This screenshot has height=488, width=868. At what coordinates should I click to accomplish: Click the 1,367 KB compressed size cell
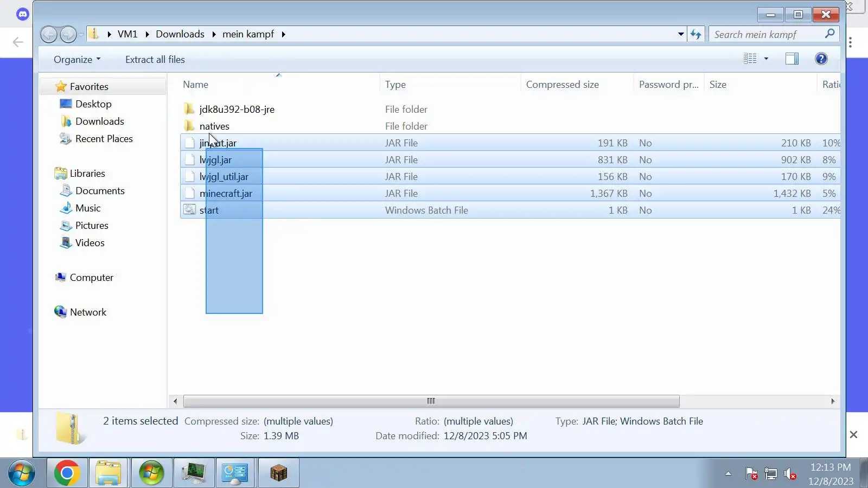point(609,193)
